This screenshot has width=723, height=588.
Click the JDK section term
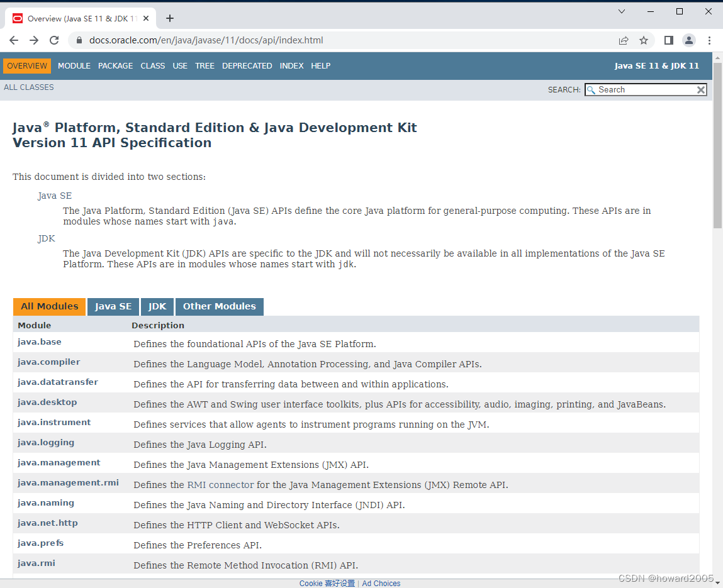pyautogui.click(x=46, y=239)
